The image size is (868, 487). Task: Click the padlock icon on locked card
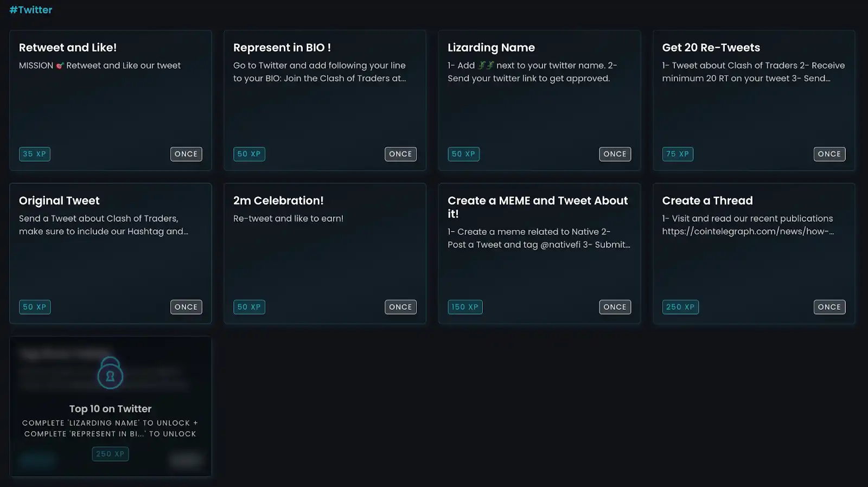coord(110,373)
